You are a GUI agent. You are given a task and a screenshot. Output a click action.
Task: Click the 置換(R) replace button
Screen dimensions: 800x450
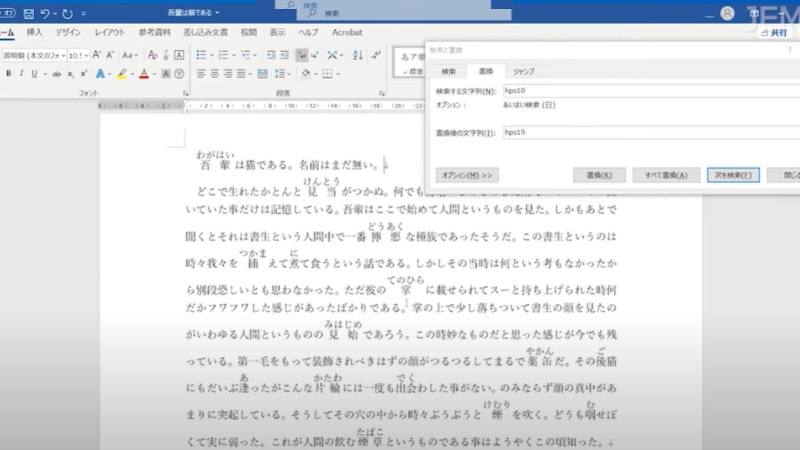point(599,175)
